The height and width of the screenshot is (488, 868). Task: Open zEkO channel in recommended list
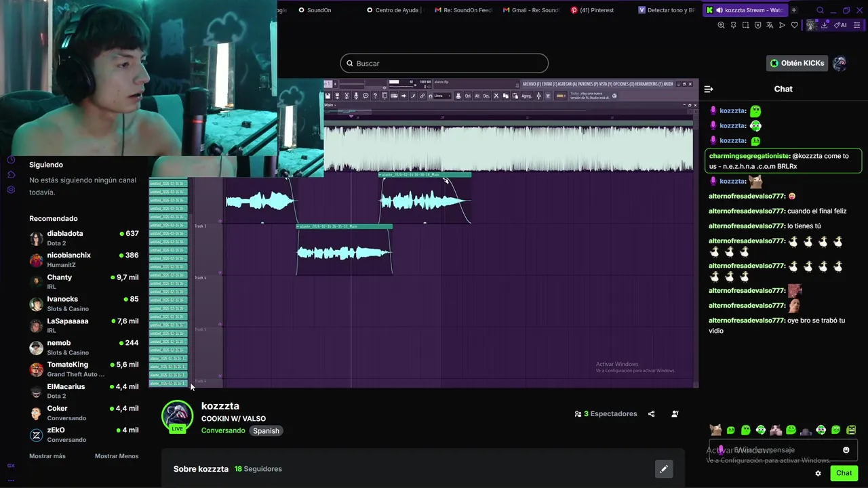[84, 434]
